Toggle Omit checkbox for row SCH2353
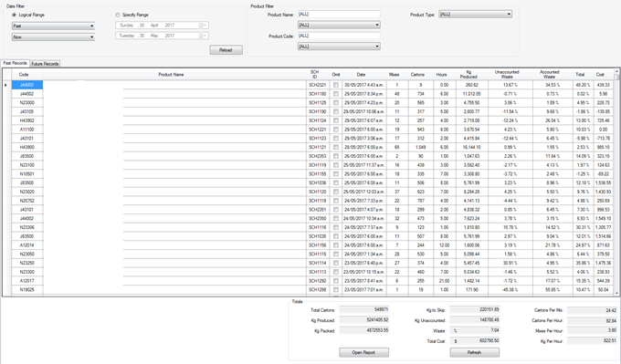Viewport: 621px width, 364px height. tap(336, 156)
